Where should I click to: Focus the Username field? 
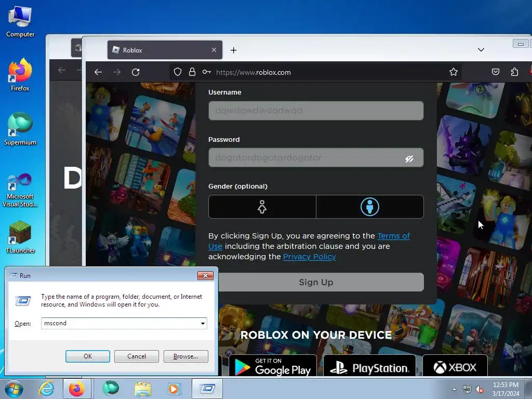(316, 111)
